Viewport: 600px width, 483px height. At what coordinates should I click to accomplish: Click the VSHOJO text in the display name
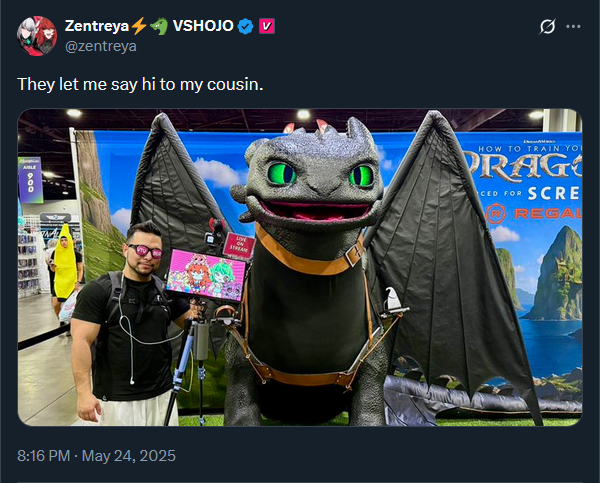(x=203, y=26)
